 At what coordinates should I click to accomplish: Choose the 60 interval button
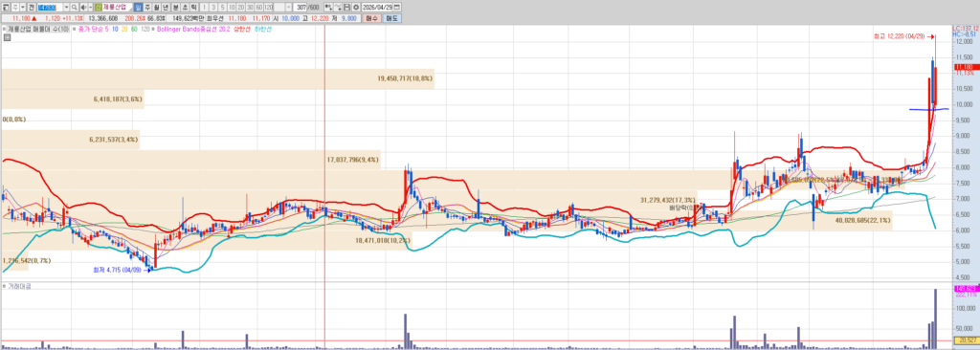[x=258, y=7]
